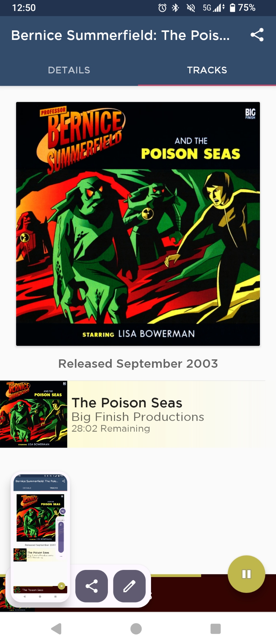
Task: Tap the battery indicator showing 75%
Action: [x=243, y=8]
